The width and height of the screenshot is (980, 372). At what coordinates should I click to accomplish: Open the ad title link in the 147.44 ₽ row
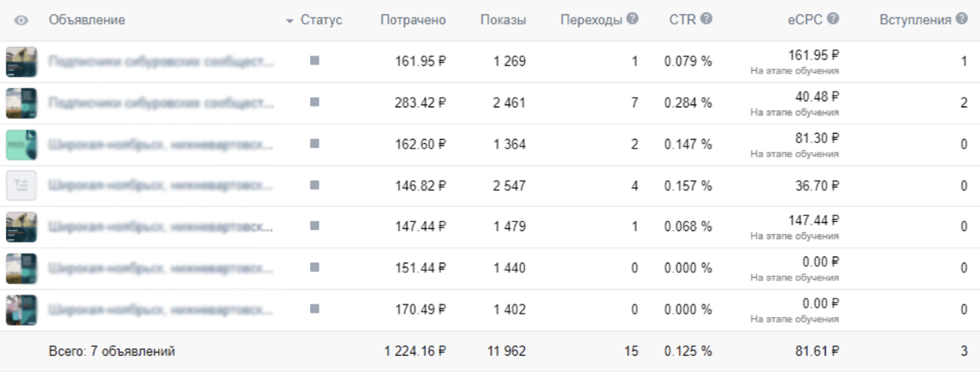click(161, 227)
